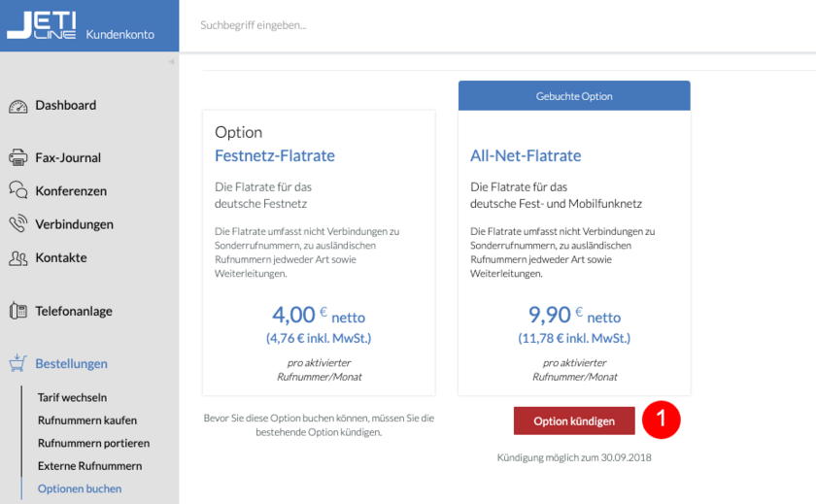Image resolution: width=816 pixels, height=504 pixels.
Task: Go to Konferenzen in the sidebar
Action: click(71, 191)
